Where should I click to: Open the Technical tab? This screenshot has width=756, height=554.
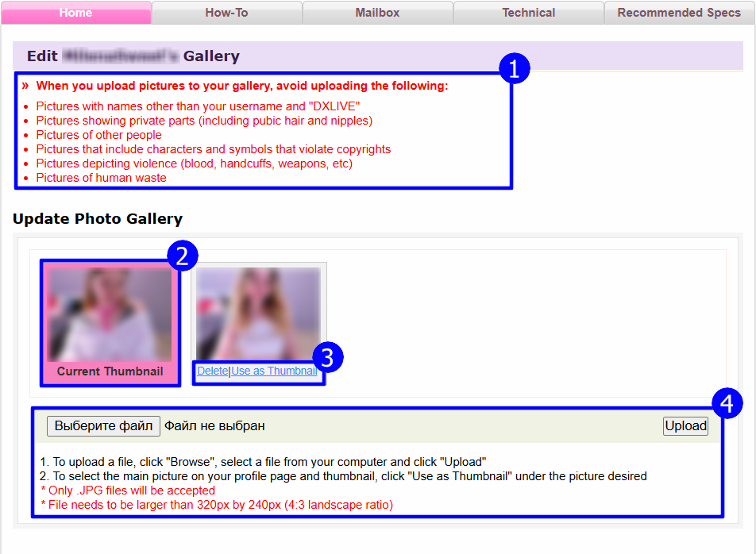[528, 13]
